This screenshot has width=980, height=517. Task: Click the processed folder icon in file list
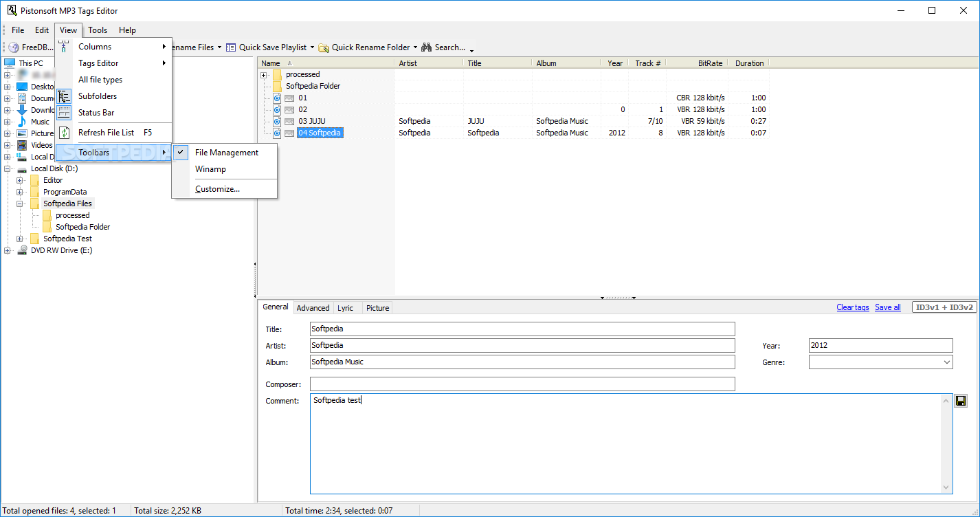click(277, 74)
